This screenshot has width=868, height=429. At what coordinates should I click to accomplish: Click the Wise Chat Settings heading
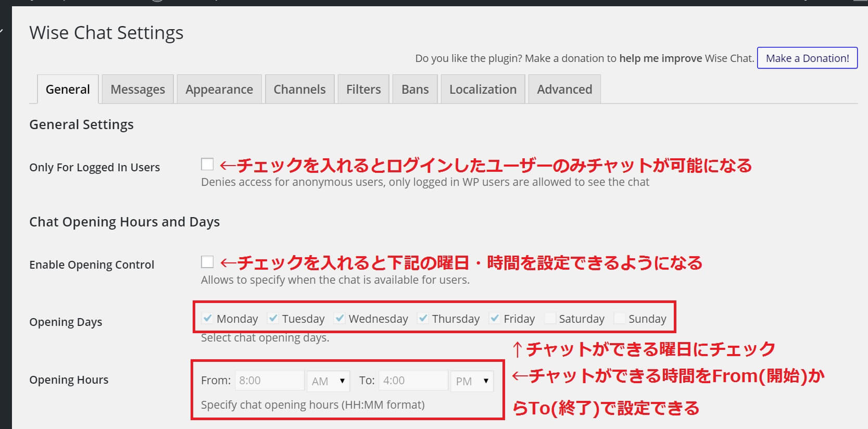106,33
